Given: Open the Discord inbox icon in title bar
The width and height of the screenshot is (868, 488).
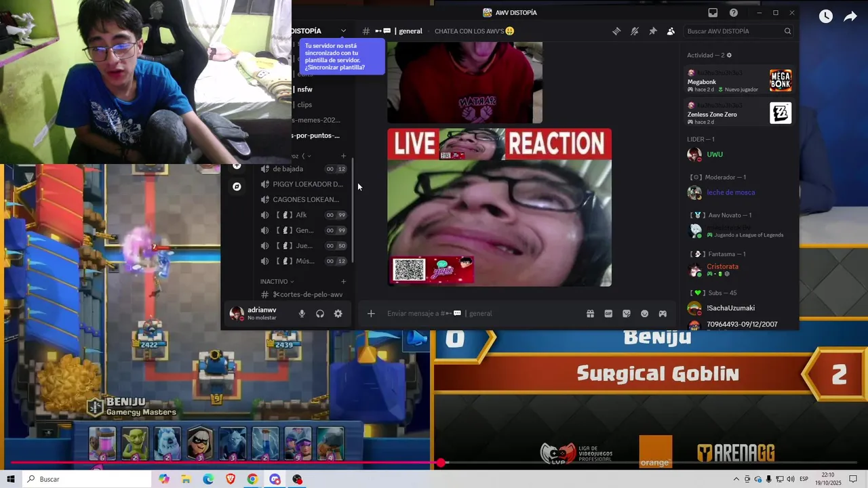Looking at the screenshot, I should click(x=713, y=13).
